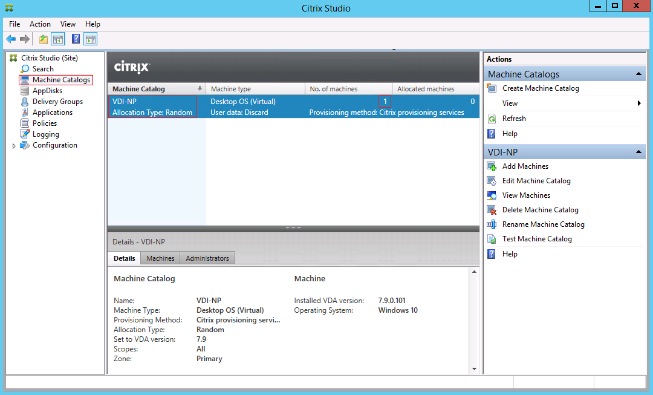Click Desktop OS (Virtual) cell in list

[x=243, y=101]
